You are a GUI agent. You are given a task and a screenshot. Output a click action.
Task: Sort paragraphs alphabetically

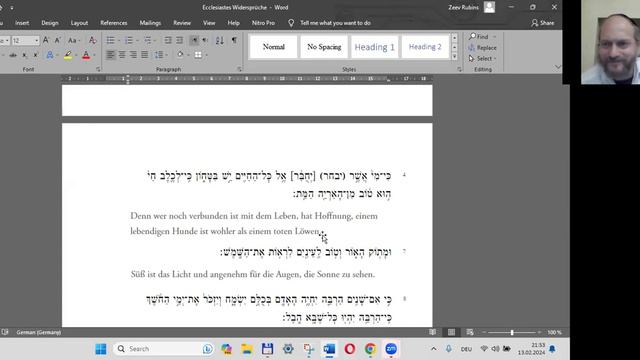220,40
